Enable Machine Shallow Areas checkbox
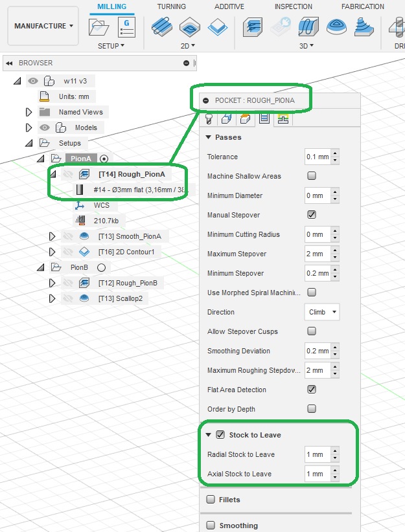Image resolution: width=405 pixels, height=532 pixels. [312, 176]
